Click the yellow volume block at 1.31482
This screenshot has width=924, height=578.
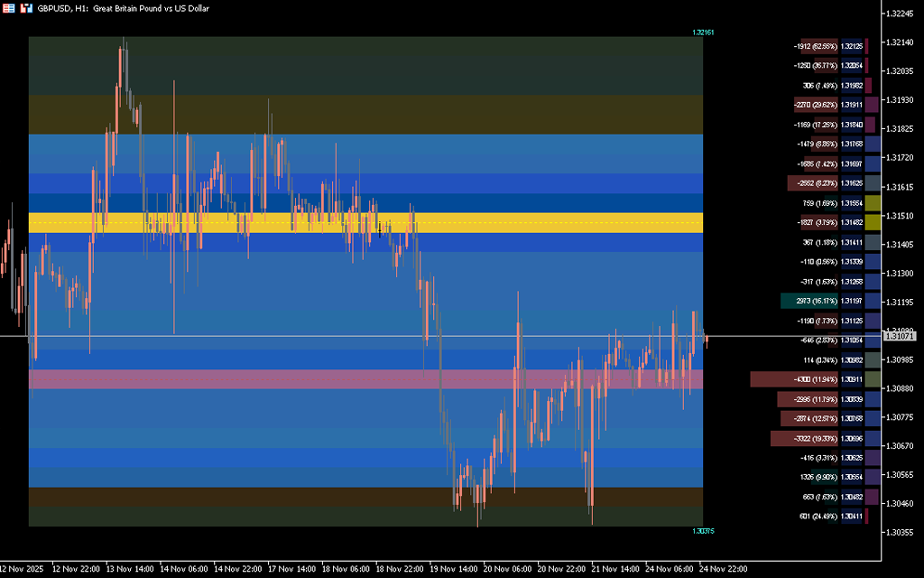click(x=873, y=222)
